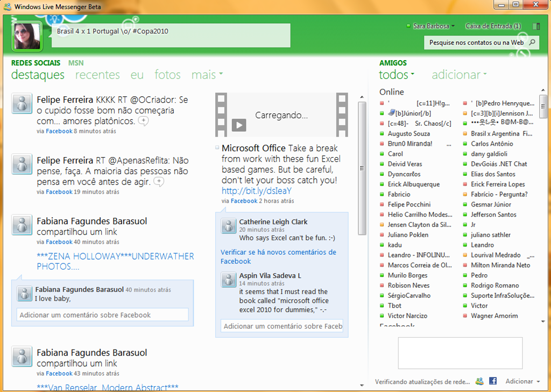This screenshot has width=551, height=392.
Task: Click the search magnifier icon
Action: click(x=532, y=42)
